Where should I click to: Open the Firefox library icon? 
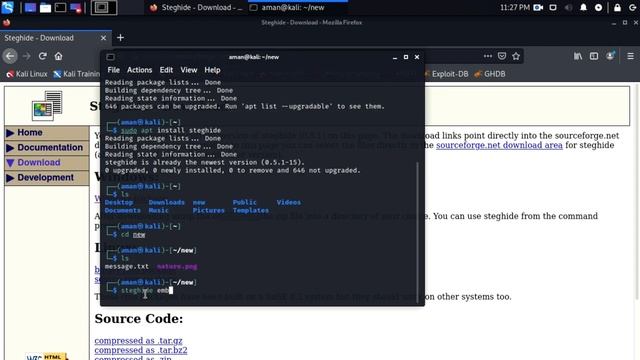click(578, 56)
